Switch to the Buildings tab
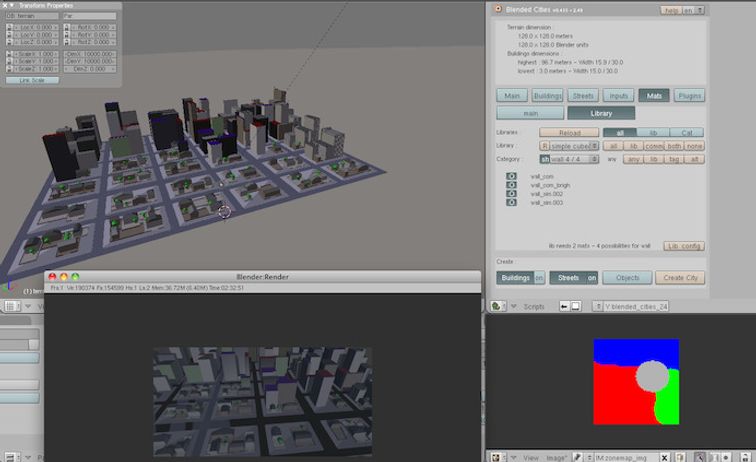The image size is (756, 462). pyautogui.click(x=547, y=96)
